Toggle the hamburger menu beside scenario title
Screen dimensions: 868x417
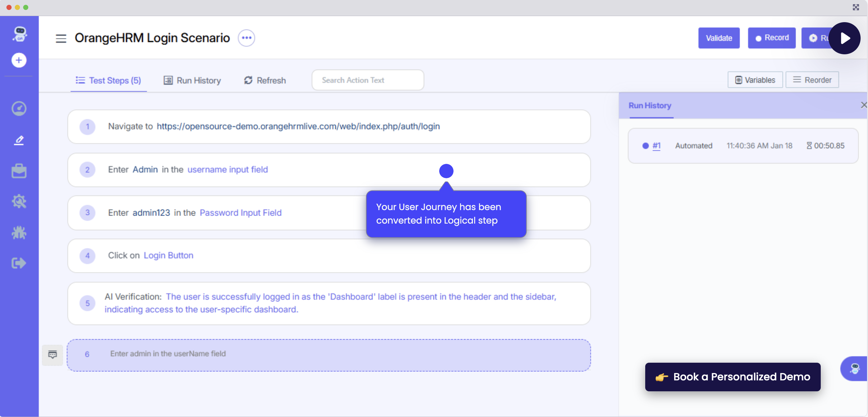[61, 39]
